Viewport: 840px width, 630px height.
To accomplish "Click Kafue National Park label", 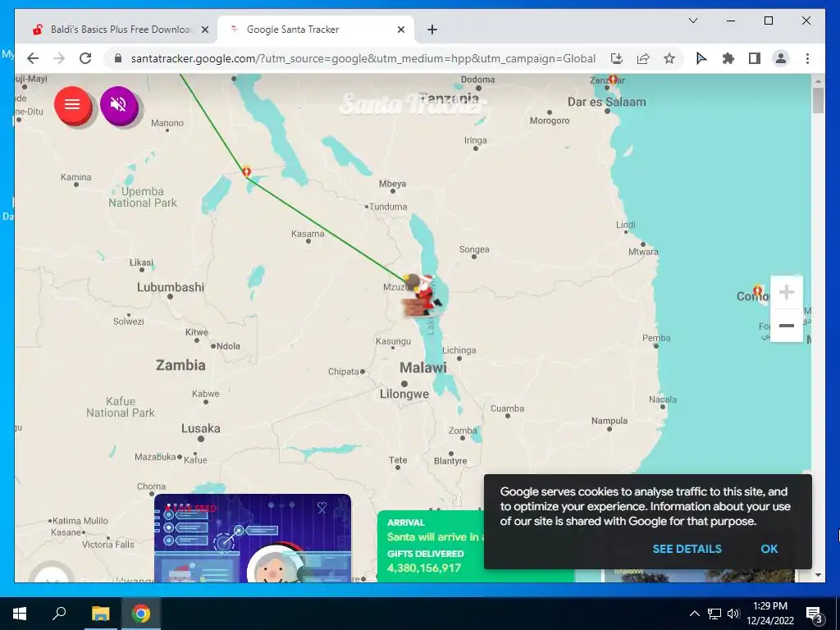I will click(x=121, y=407).
